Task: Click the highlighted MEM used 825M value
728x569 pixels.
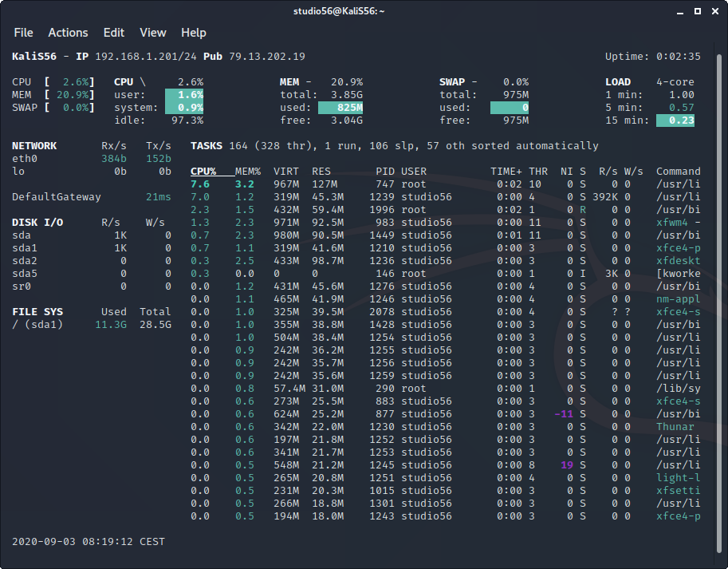Action: pos(340,108)
